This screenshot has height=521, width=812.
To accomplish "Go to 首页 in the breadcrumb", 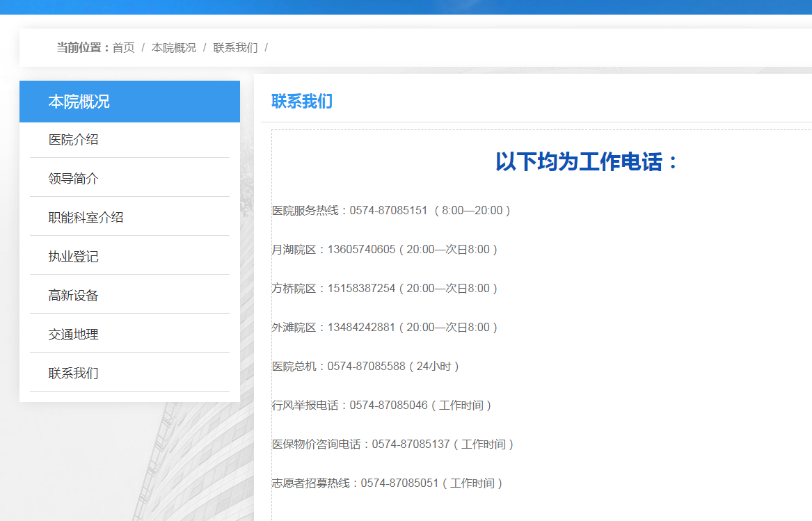I will (x=123, y=47).
